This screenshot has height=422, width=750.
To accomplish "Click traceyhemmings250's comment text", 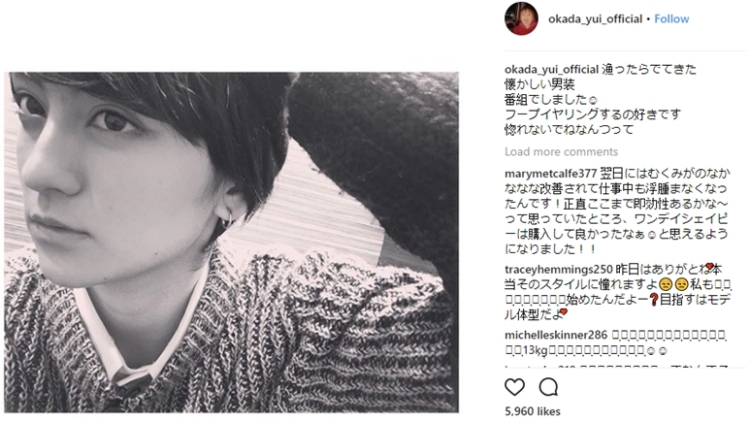I will [618, 292].
